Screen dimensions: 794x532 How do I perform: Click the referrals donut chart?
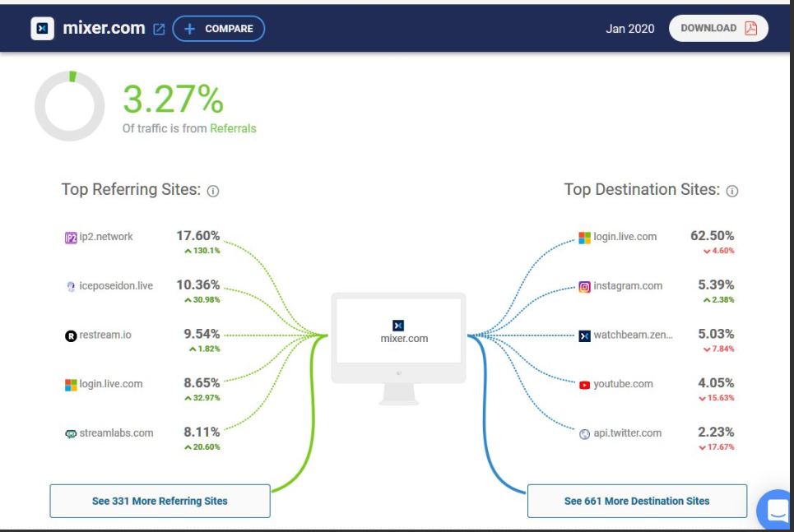tap(69, 106)
